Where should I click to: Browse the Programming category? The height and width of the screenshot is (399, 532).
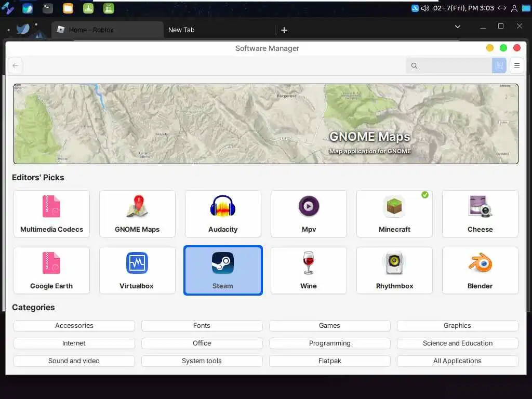[329, 343]
